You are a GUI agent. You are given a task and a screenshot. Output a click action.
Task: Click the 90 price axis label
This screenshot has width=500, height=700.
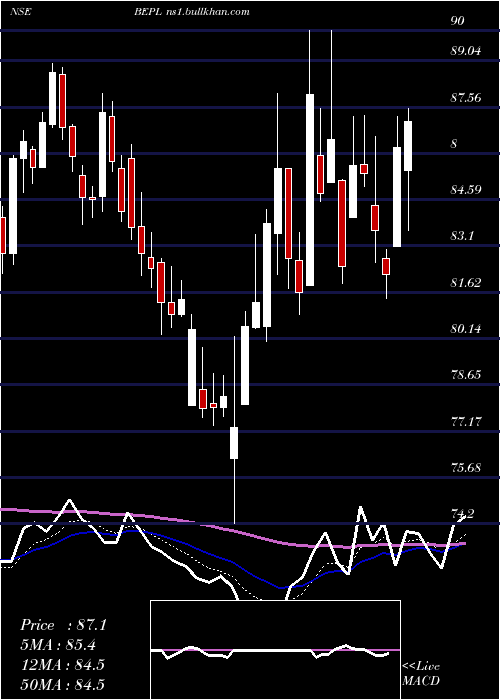tap(458, 21)
